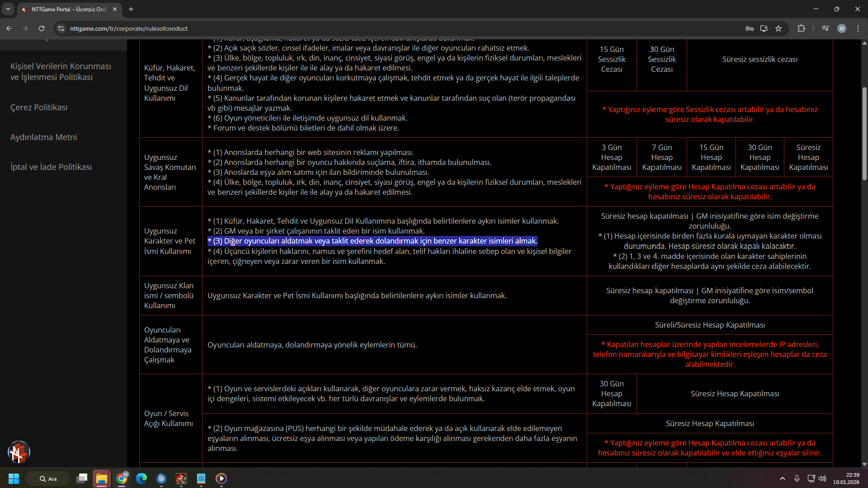
Task: Click the Süreli/Süresiz Hesap Kapatılması cell
Action: coord(710,325)
